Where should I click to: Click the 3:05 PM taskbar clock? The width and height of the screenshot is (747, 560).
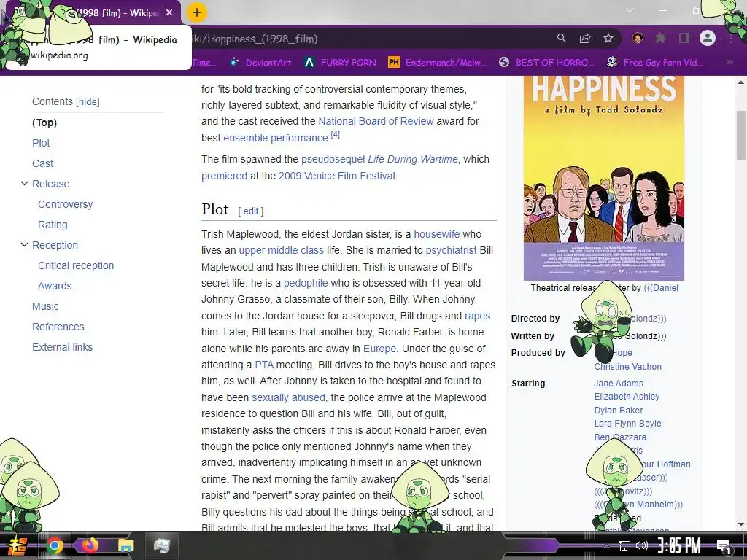679,545
